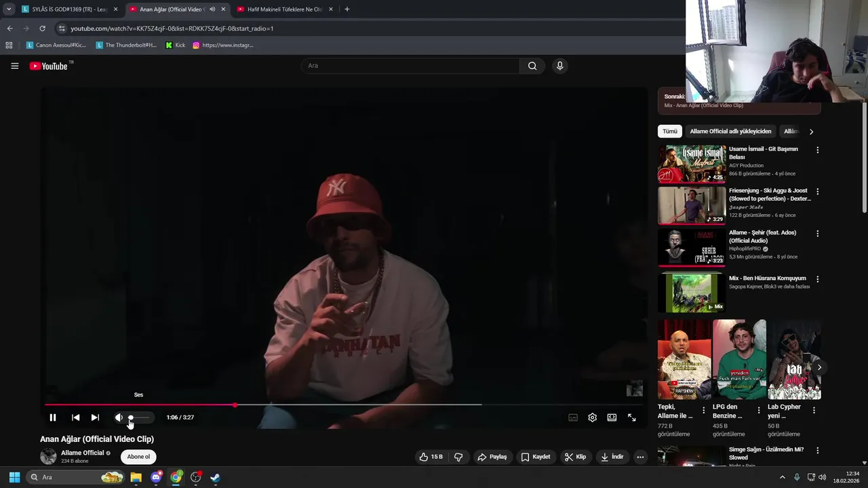Screen dimensions: 868x488
Task: Select the Tümü filter chip
Action: click(670, 131)
